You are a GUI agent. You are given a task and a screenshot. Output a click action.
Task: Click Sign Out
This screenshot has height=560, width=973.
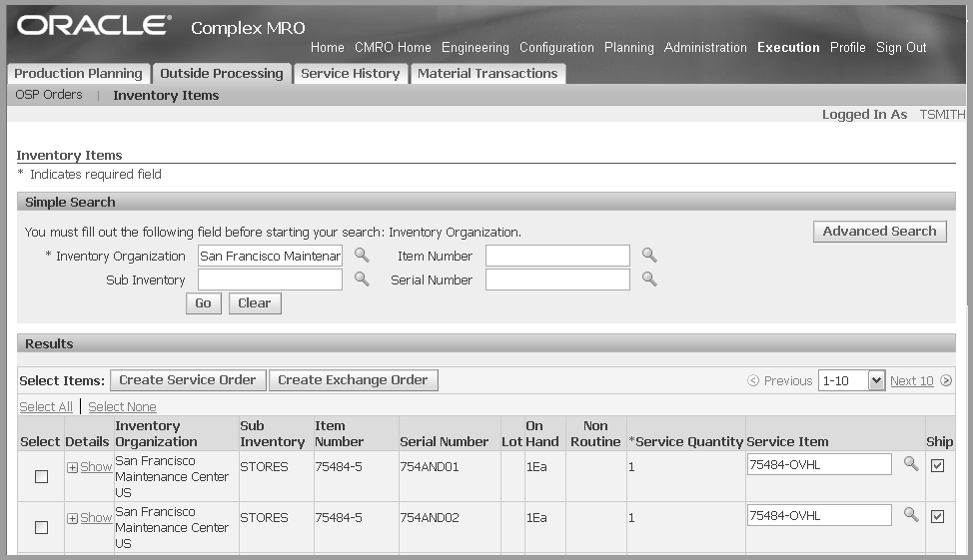901,47
